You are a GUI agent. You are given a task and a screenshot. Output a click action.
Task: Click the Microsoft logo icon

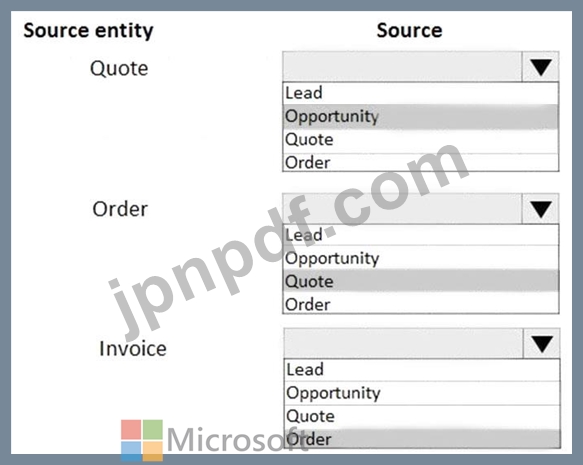pos(142,440)
